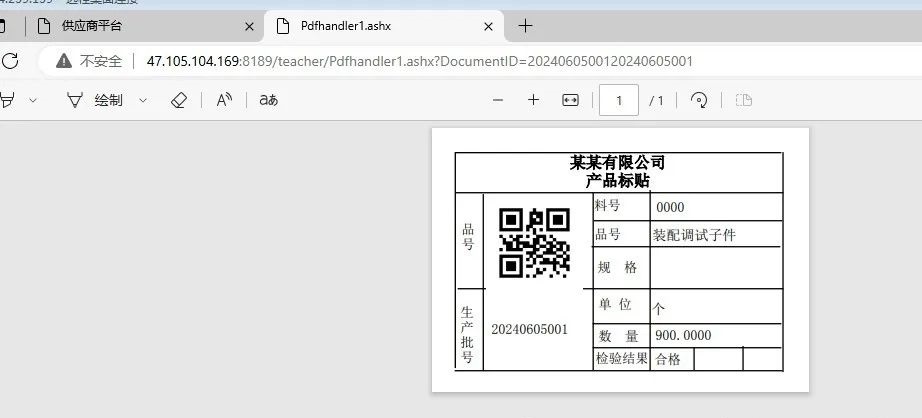The width and height of the screenshot is (922, 418).
Task: Zoom in with the plus button
Action: (x=534, y=100)
